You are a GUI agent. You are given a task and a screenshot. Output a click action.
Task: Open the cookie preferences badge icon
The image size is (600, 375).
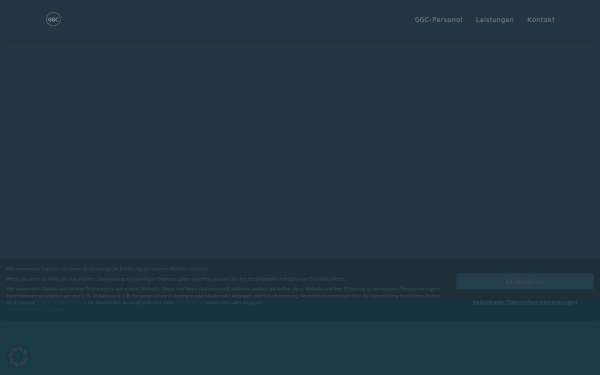tap(18, 357)
